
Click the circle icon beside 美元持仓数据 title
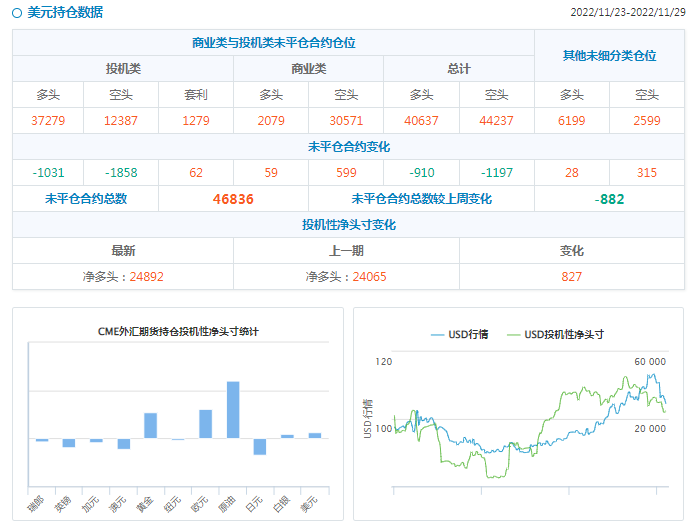pos(17,13)
